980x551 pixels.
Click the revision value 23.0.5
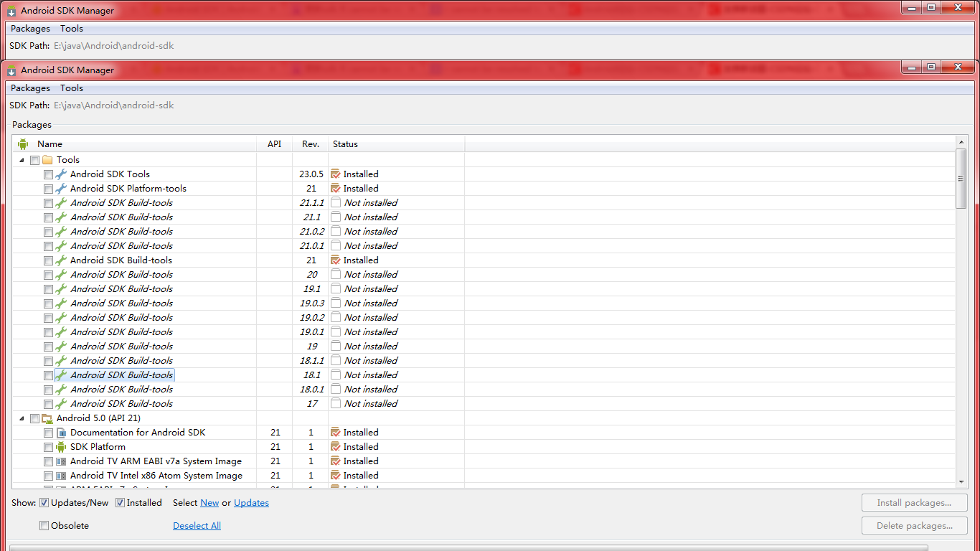(311, 174)
